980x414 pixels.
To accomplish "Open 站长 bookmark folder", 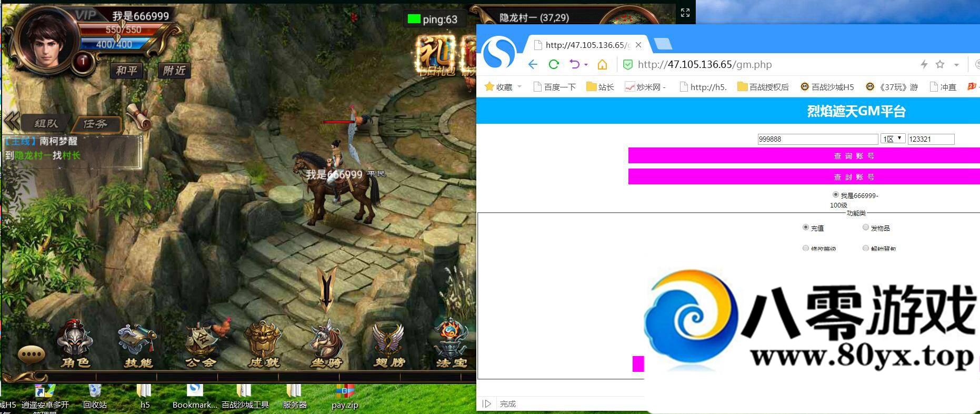I will 600,87.
